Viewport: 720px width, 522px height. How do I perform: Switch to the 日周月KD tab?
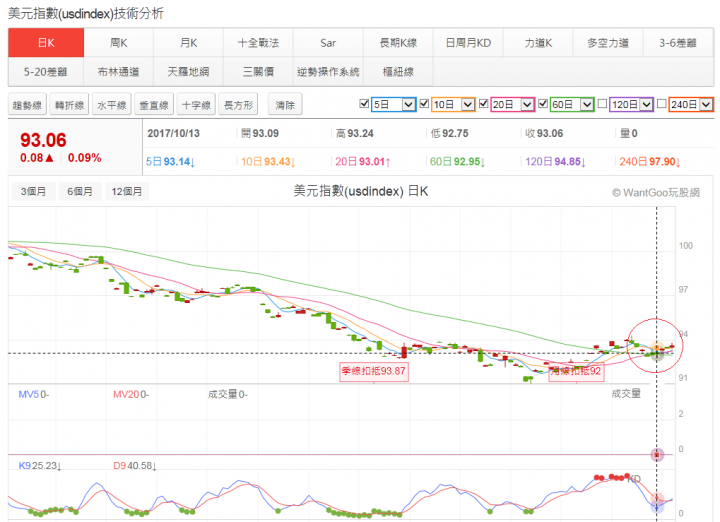pyautogui.click(x=468, y=44)
